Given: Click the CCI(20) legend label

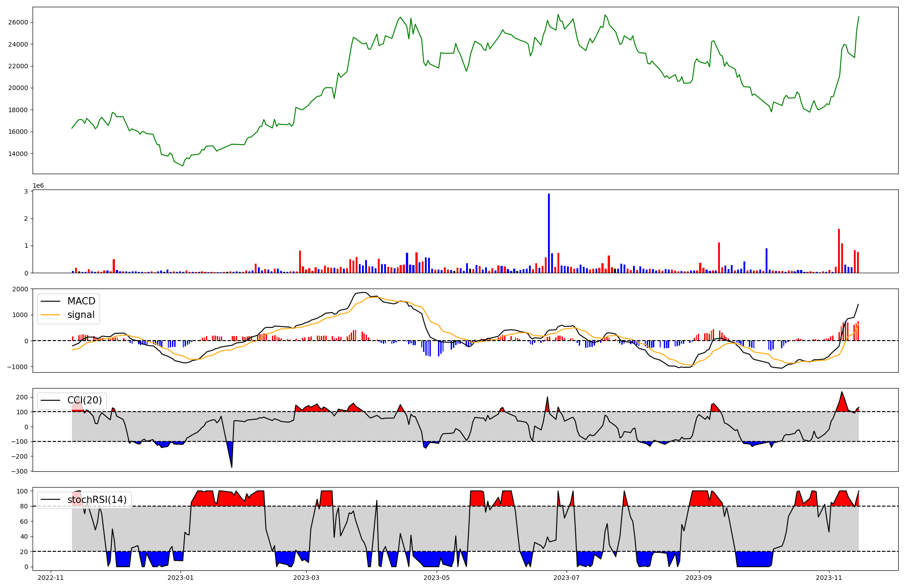Looking at the screenshot, I should 85,400.
